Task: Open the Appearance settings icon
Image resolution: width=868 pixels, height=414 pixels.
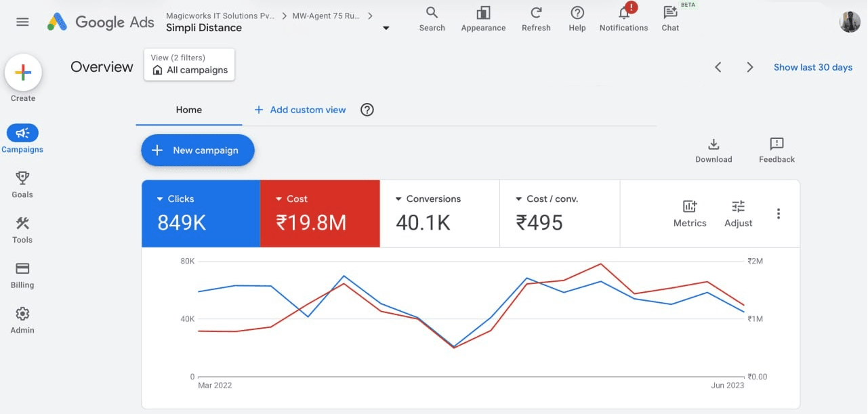Action: click(483, 19)
